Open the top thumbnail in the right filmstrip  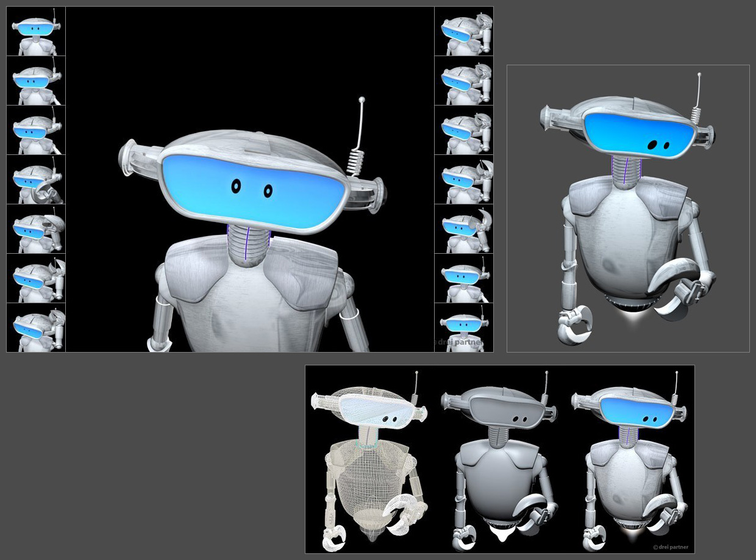coord(464,31)
